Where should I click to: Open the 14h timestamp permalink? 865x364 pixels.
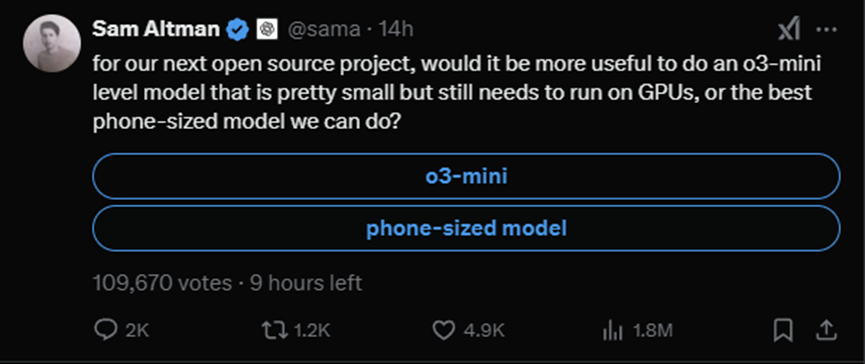pos(396,29)
